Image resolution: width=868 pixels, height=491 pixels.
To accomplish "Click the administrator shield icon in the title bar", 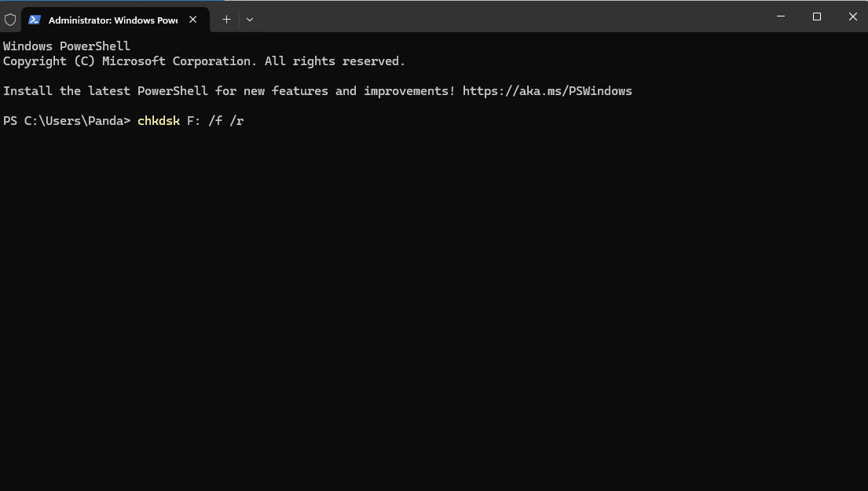I will pos(10,18).
